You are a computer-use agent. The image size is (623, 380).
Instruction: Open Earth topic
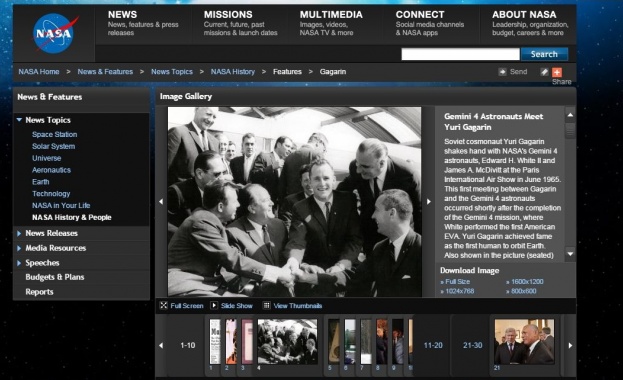point(41,182)
